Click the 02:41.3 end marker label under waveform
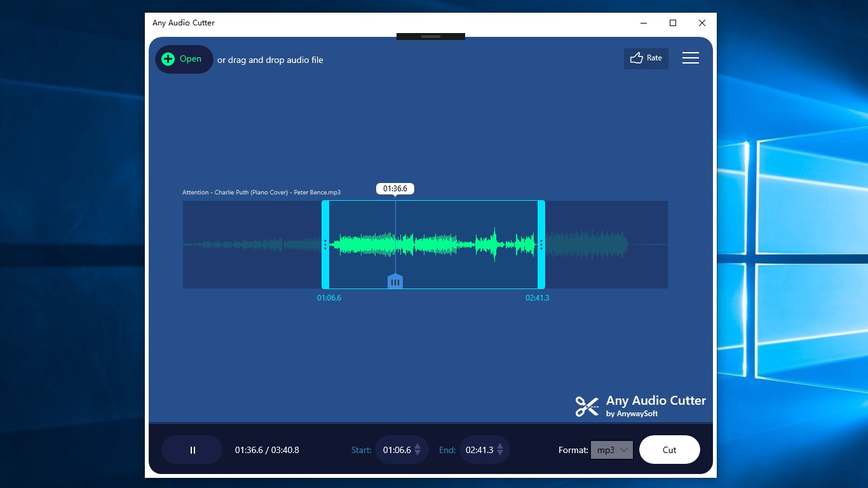This screenshot has height=488, width=868. pos(538,297)
